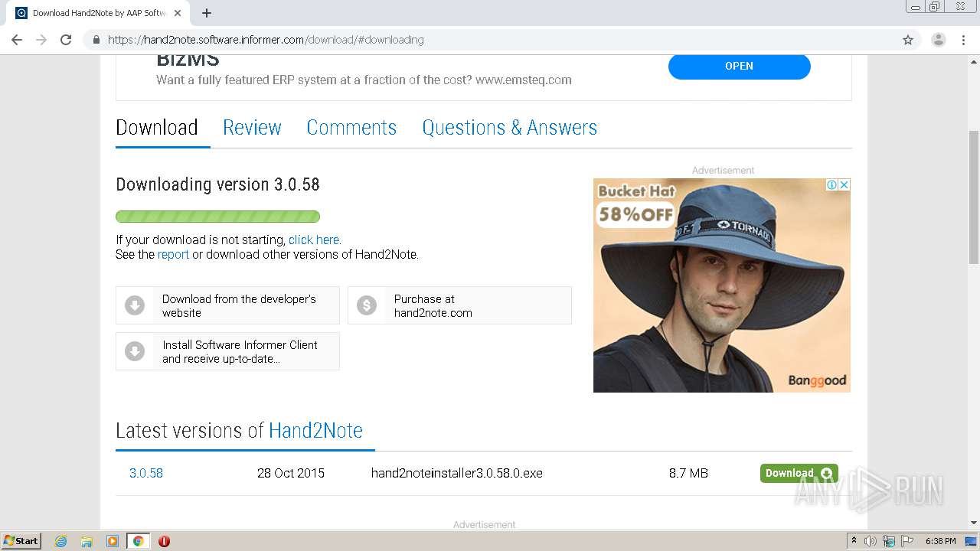Click the 8.7 MB file size text
This screenshot has width=980, height=551.
[688, 473]
